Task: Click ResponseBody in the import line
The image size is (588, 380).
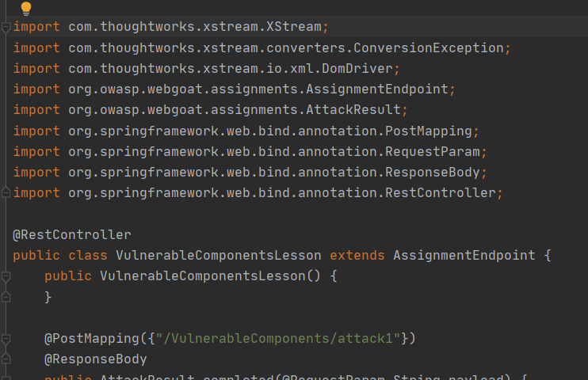Action: click(433, 173)
